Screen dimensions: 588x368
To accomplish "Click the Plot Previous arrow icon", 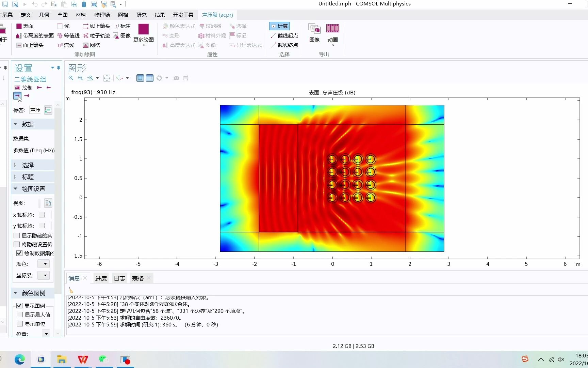I will click(49, 88).
